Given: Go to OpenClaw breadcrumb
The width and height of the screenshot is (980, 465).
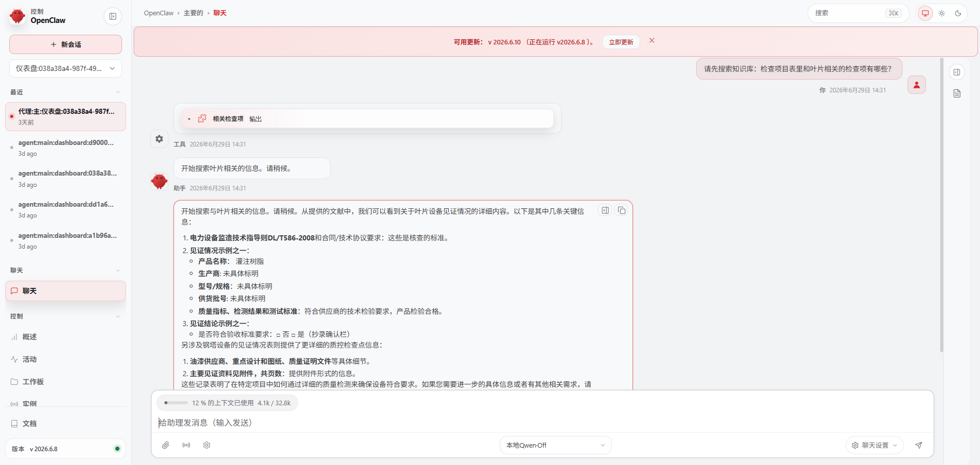Looking at the screenshot, I should [159, 13].
